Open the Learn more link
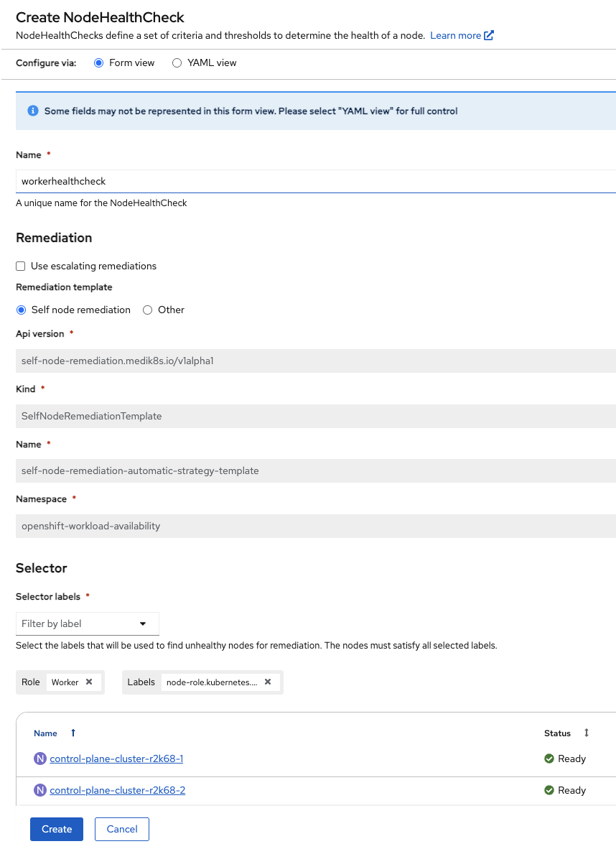The width and height of the screenshot is (616, 849). pos(455,35)
